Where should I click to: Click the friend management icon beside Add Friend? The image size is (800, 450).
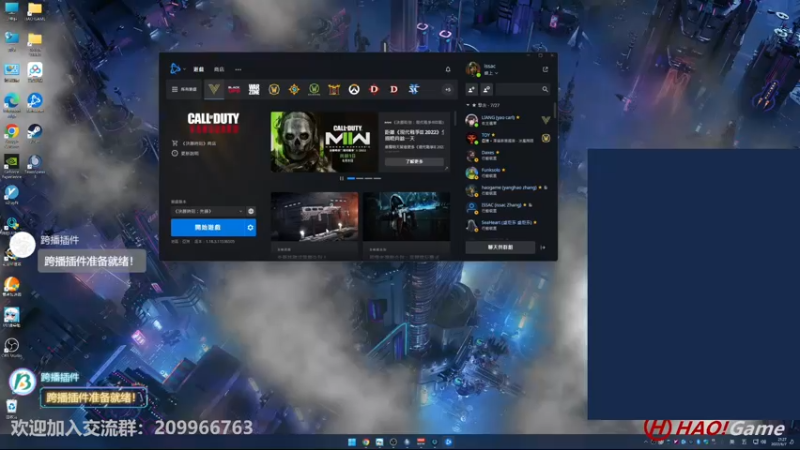coord(486,89)
